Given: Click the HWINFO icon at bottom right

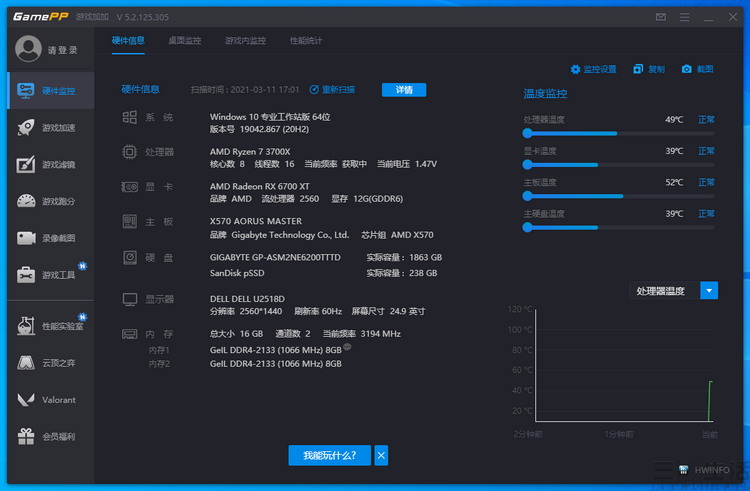Looking at the screenshot, I should [x=683, y=469].
